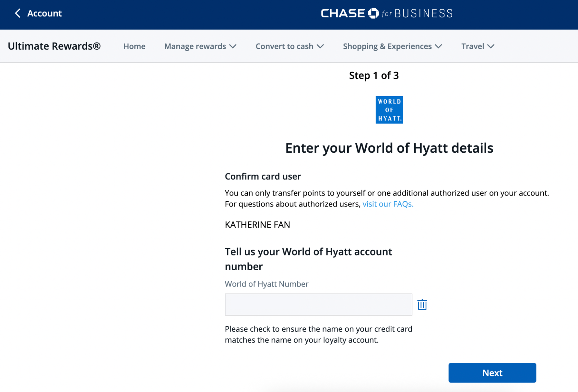Click the World of Hyatt logo

pyautogui.click(x=389, y=110)
